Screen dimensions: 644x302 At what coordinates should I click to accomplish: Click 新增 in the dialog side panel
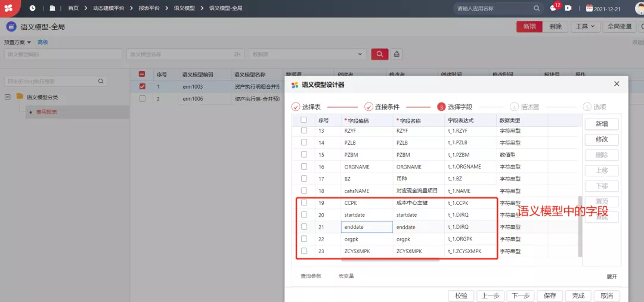coord(602,124)
